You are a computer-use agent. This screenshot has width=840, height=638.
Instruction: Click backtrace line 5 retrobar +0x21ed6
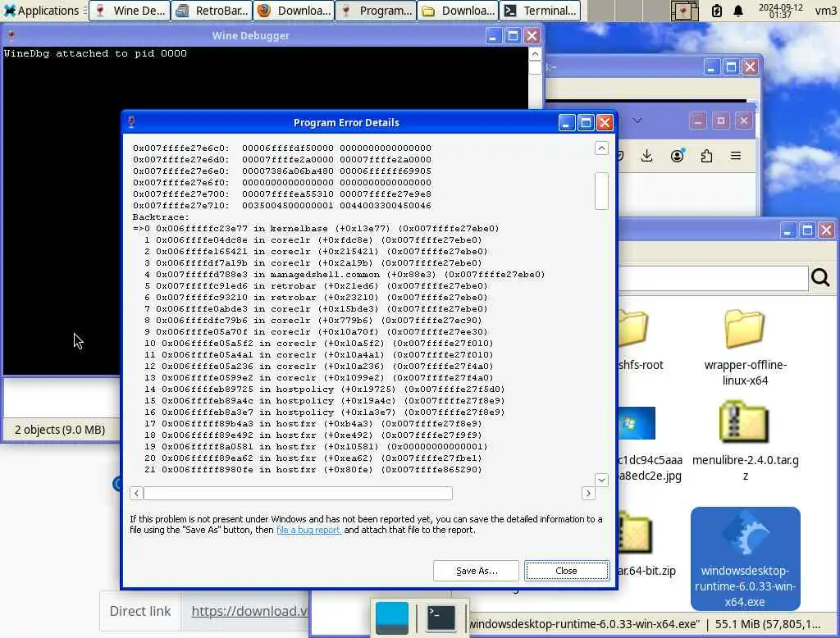pyautogui.click(x=316, y=286)
